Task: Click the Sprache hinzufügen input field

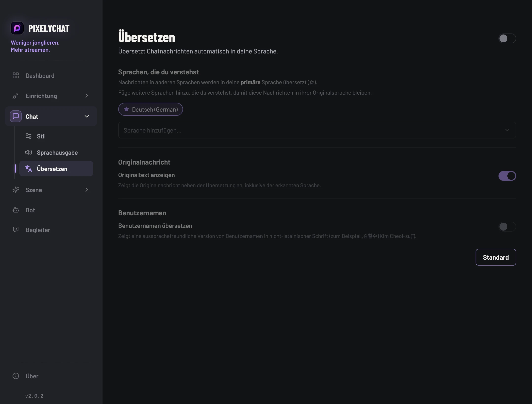Action: pos(317,130)
